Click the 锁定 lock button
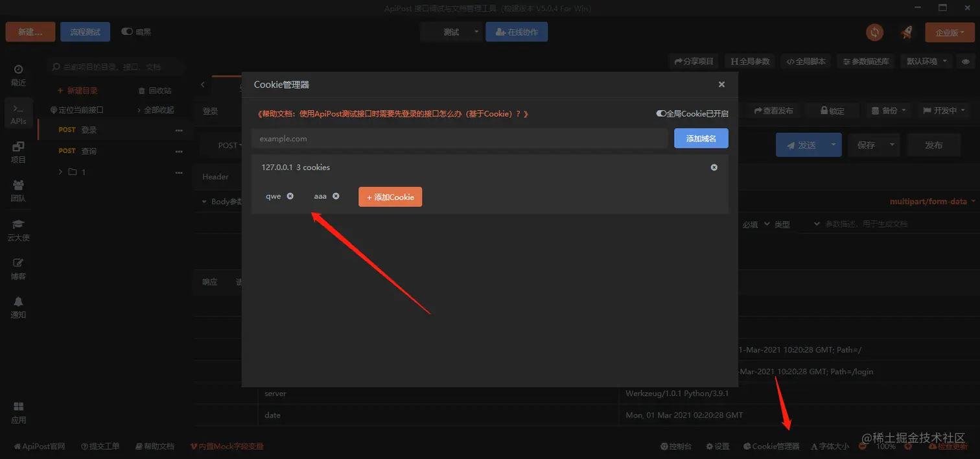980x459 pixels. point(832,111)
